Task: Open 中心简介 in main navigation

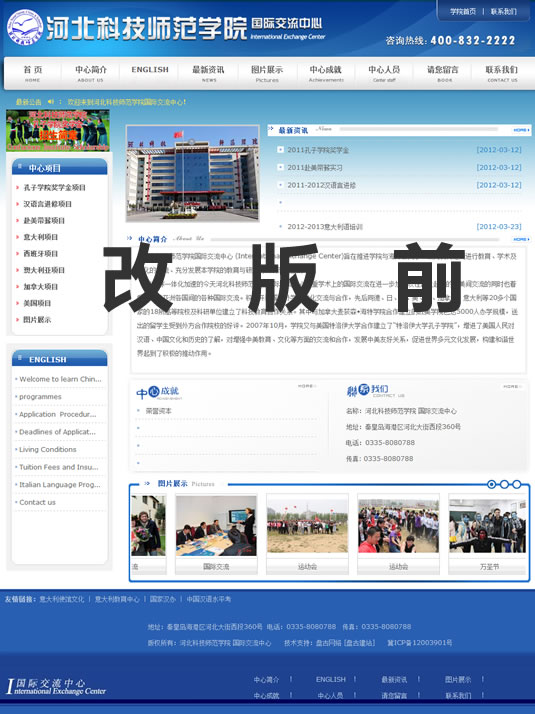Action: pyautogui.click(x=91, y=73)
